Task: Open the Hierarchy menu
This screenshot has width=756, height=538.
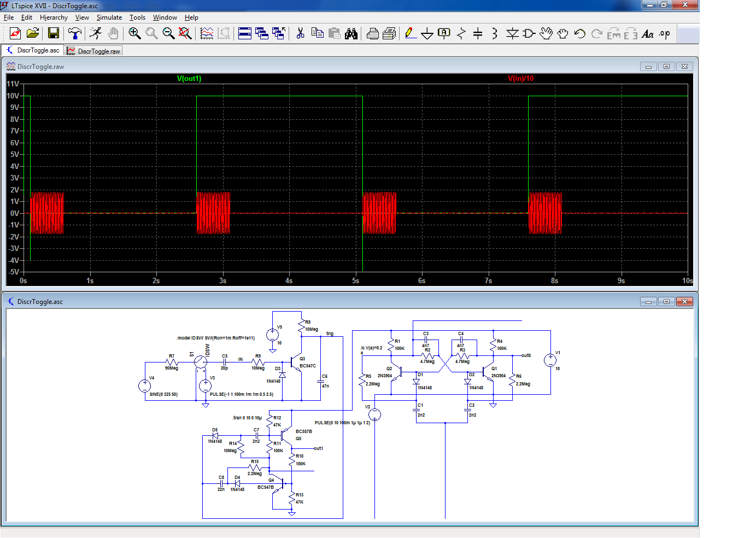Action: click(x=54, y=17)
